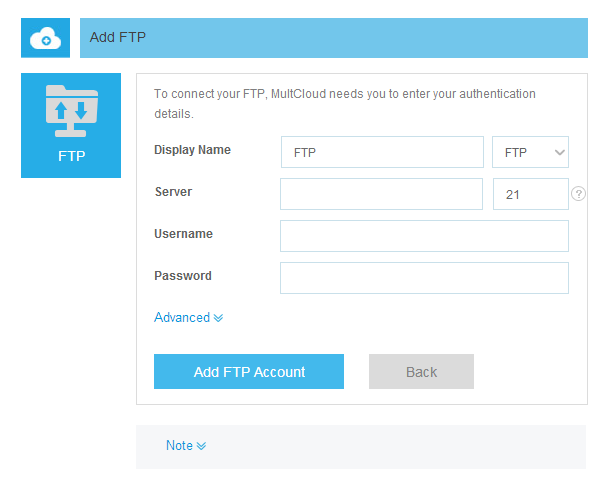Click the Display Name field label
The height and width of the screenshot is (487, 616).
tap(192, 150)
